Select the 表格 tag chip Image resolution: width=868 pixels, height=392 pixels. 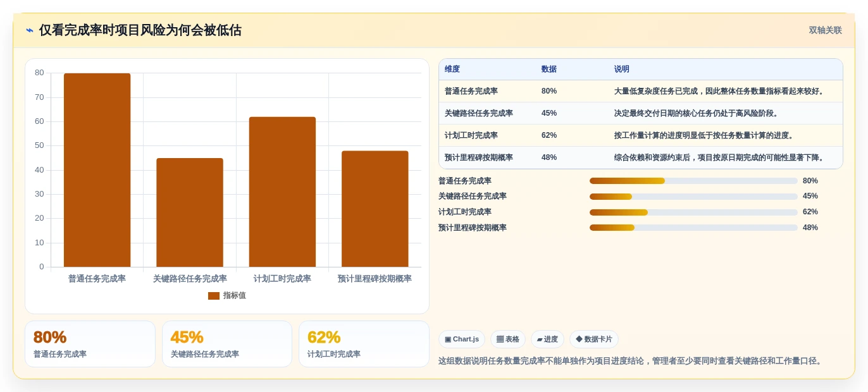pyautogui.click(x=508, y=340)
